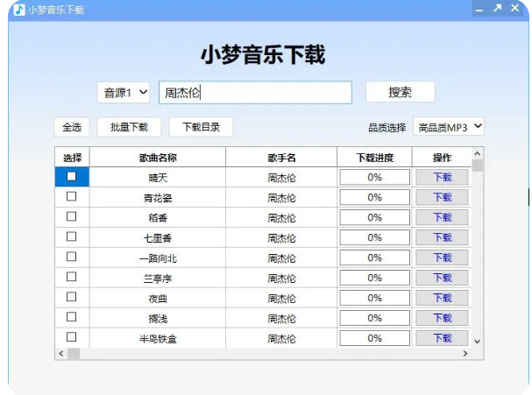The image size is (532, 395).
Task: Click the 下载进度 column header
Action: coord(374,158)
